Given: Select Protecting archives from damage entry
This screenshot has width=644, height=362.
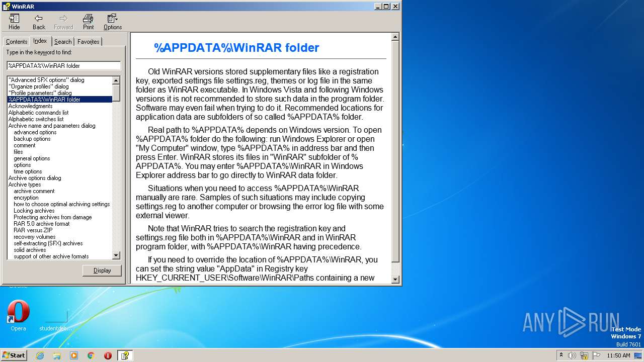Looking at the screenshot, I should [x=53, y=217].
